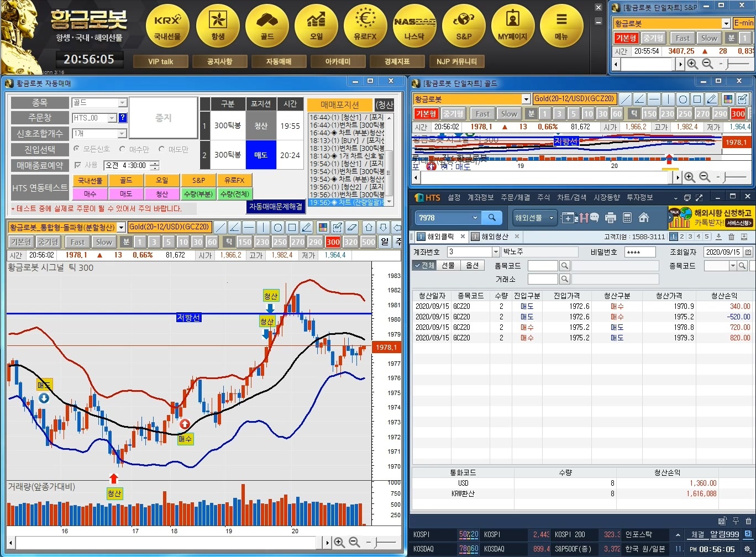Open the 오일 gold circle button
756x557 pixels.
[316, 25]
